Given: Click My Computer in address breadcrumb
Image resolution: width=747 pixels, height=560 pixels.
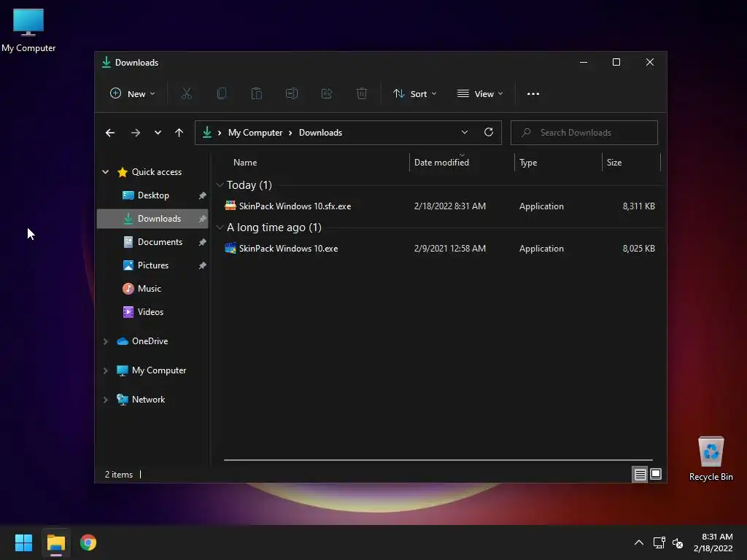Looking at the screenshot, I should tap(255, 133).
